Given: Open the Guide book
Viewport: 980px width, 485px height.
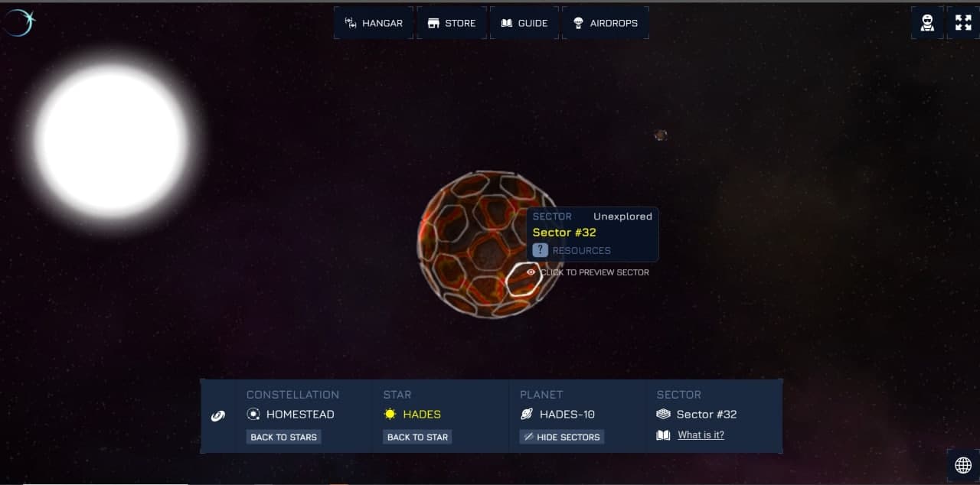Looking at the screenshot, I should (x=524, y=23).
